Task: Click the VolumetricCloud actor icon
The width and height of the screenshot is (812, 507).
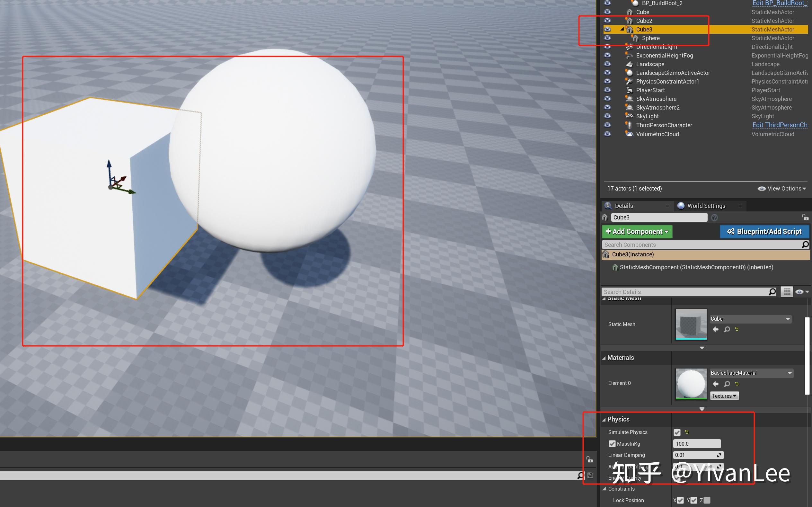Action: [629, 134]
